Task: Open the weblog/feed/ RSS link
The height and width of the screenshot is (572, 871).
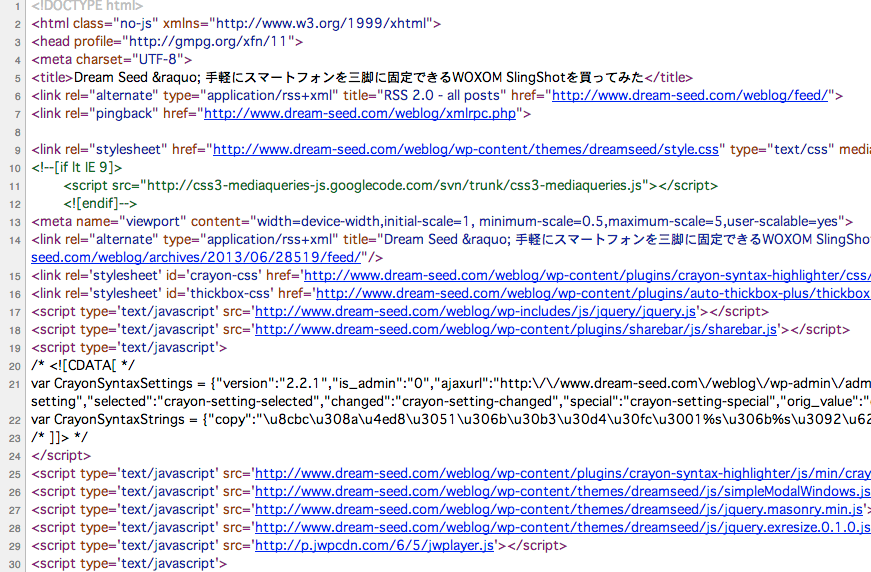Action: (690, 96)
